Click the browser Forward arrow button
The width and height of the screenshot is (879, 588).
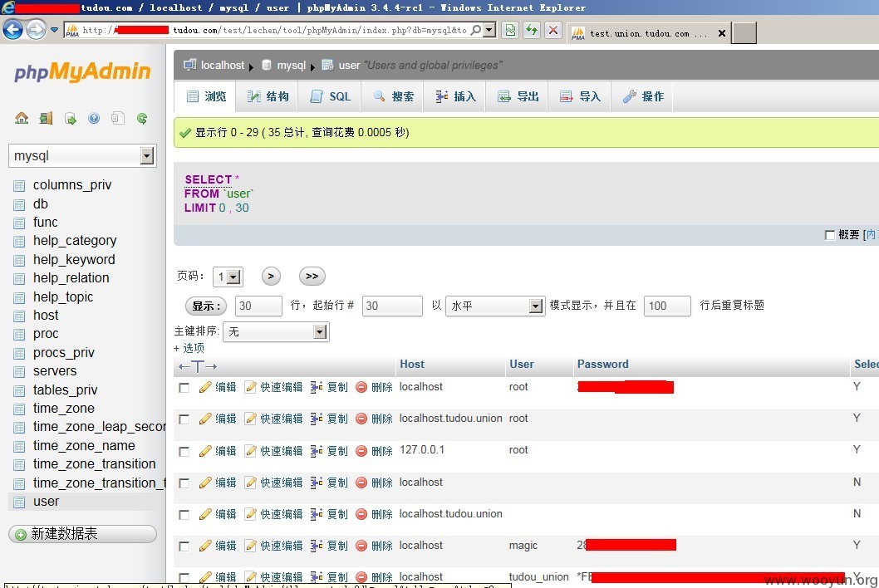[x=36, y=30]
